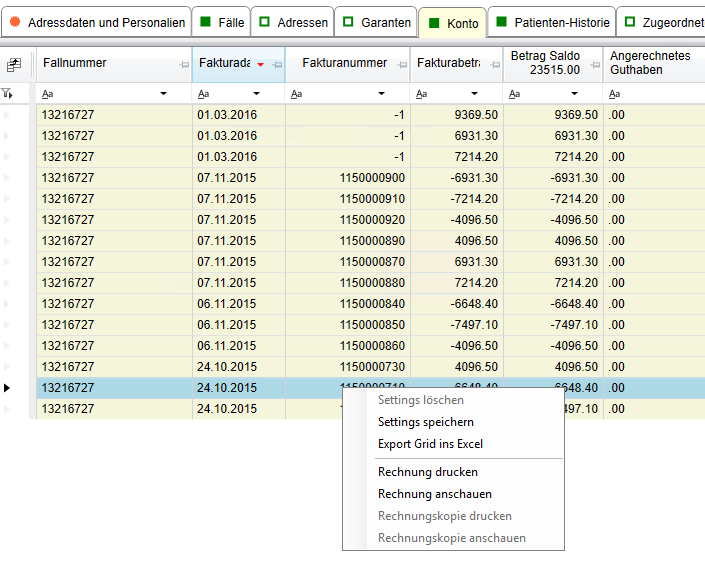Select Rechnung drucken from context menu
Viewport: 705px width, 580px height.
[427, 472]
